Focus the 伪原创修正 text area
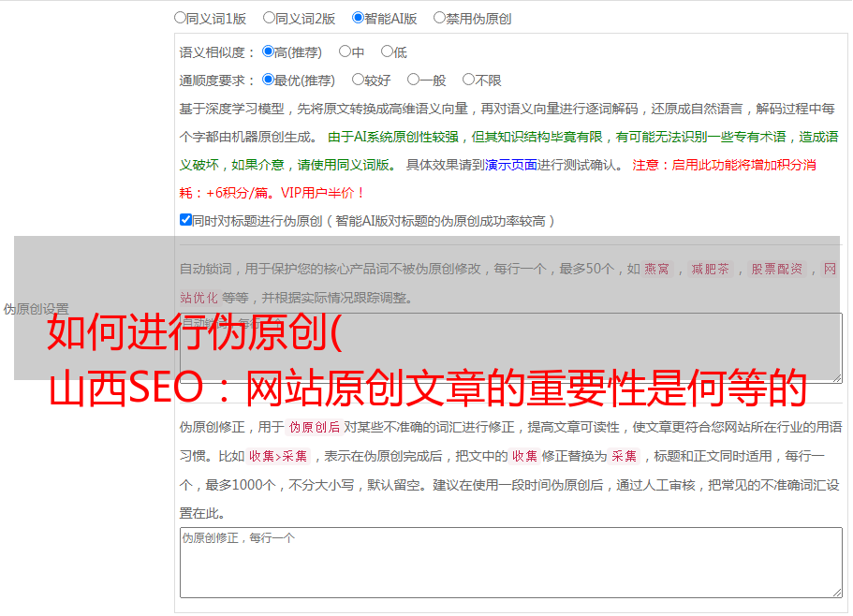The width and height of the screenshot is (853, 616). (x=509, y=562)
